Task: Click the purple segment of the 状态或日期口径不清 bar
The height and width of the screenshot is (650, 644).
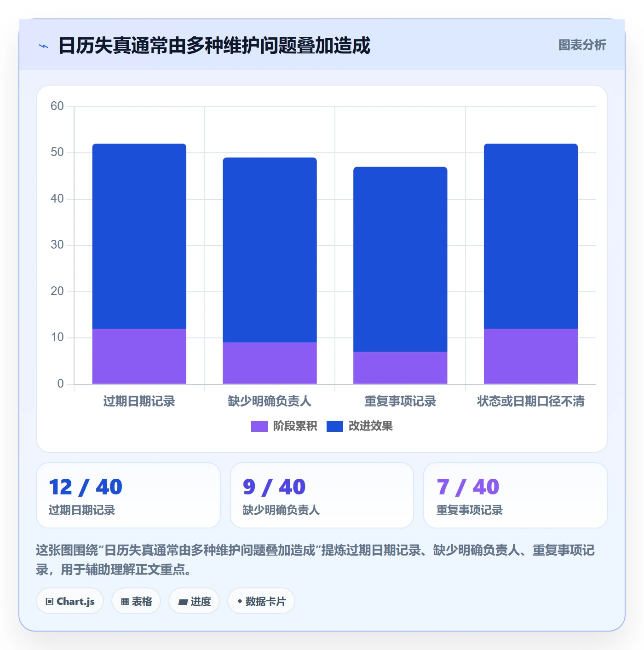Action: [x=531, y=356]
